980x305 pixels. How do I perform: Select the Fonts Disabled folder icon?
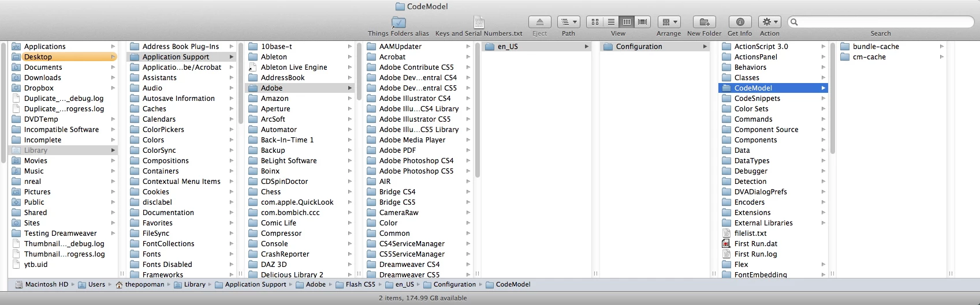point(135,265)
